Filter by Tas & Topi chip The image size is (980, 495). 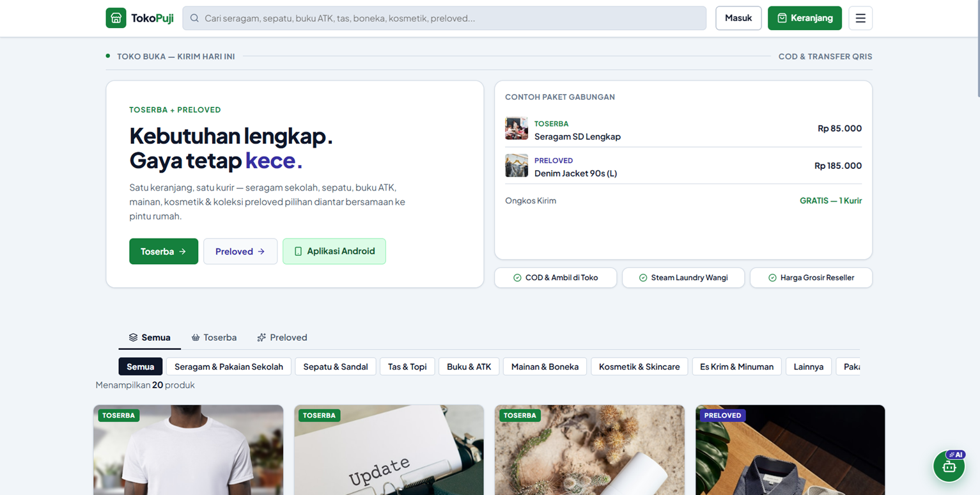[407, 366]
